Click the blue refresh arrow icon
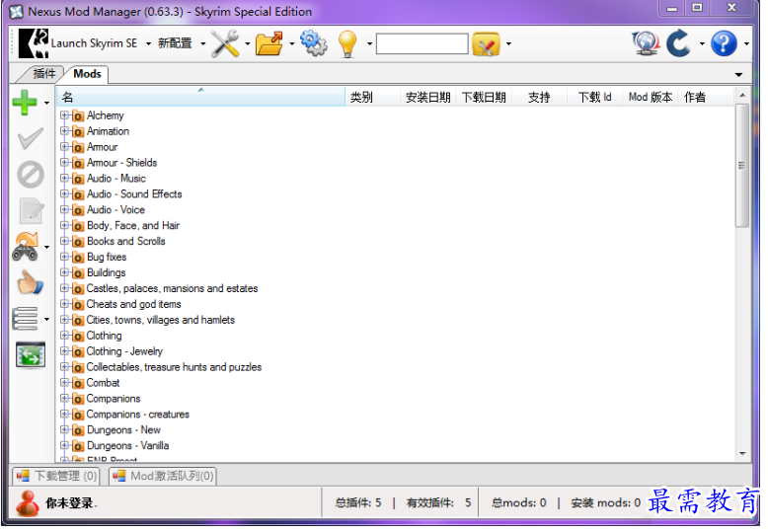 pyautogui.click(x=679, y=43)
